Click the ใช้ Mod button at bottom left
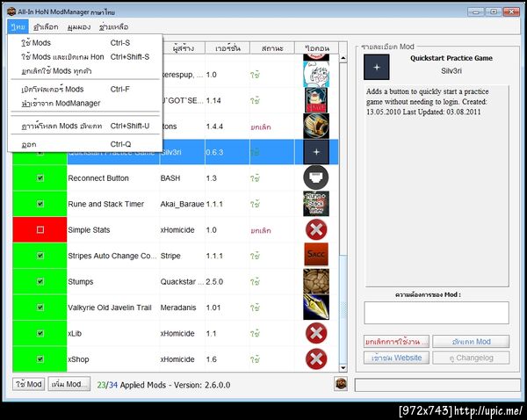This screenshot has height=420, width=527. coord(29,384)
